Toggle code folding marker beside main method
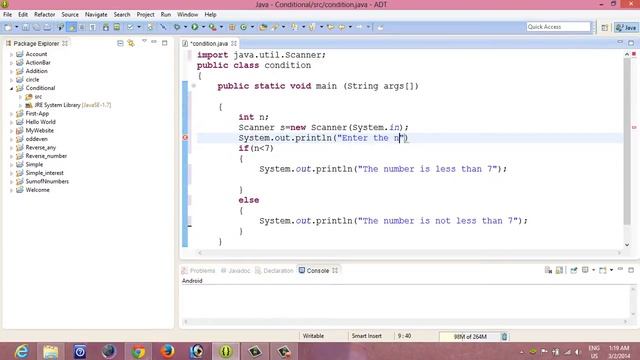Image resolution: width=640 pixels, height=360 pixels. 193,86
